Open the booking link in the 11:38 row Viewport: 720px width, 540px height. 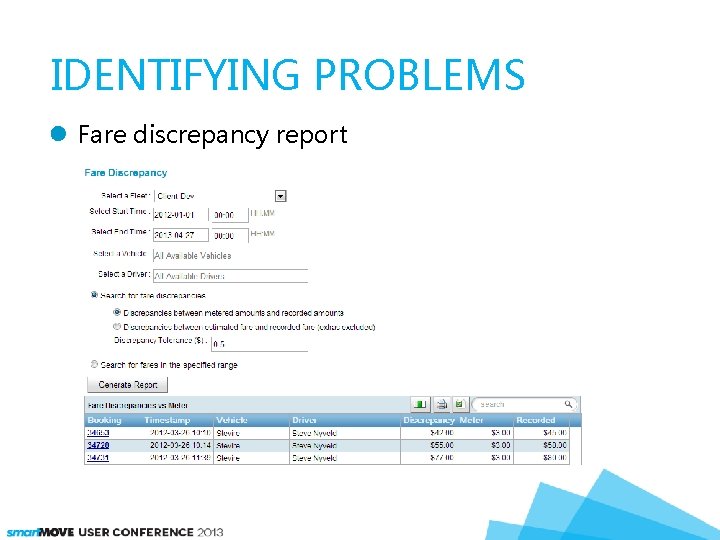click(98, 457)
